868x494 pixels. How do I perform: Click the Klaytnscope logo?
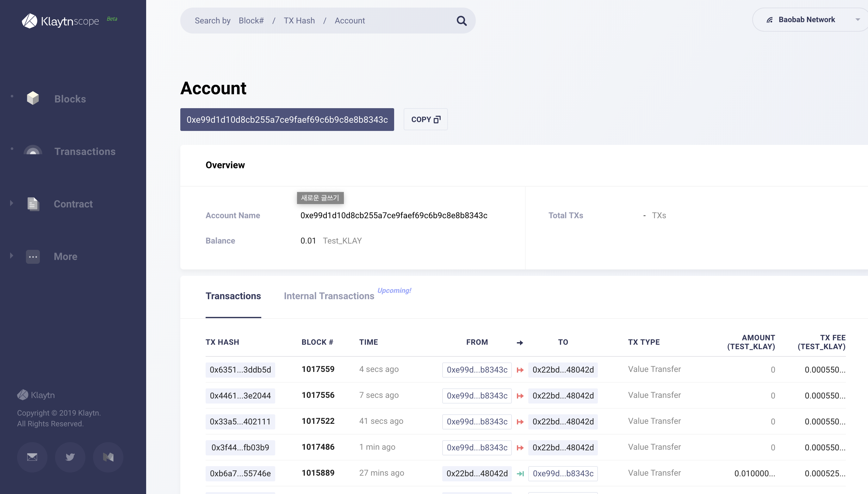[60, 21]
